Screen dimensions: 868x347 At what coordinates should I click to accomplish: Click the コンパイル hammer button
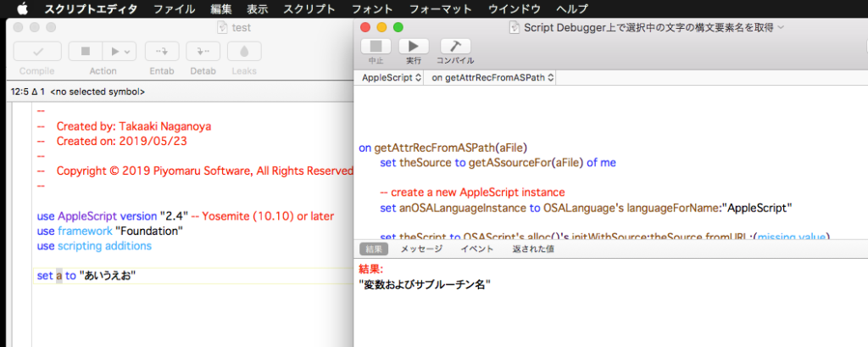pos(455,46)
